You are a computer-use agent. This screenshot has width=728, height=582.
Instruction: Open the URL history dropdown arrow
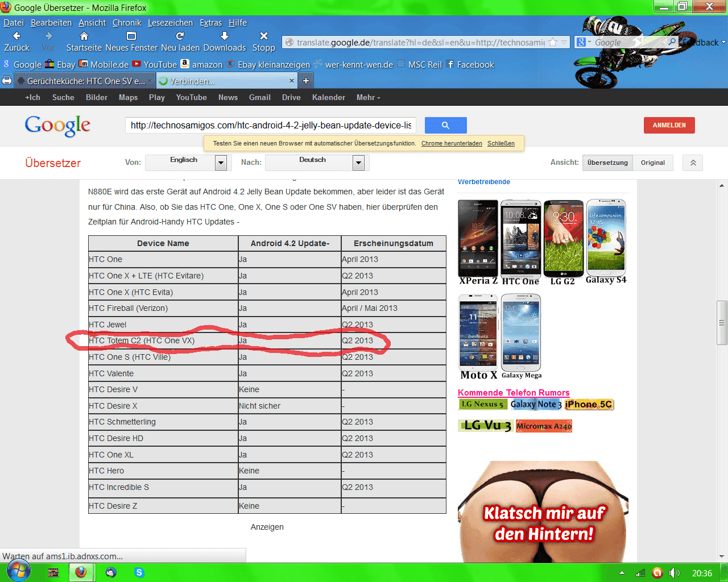pos(564,43)
